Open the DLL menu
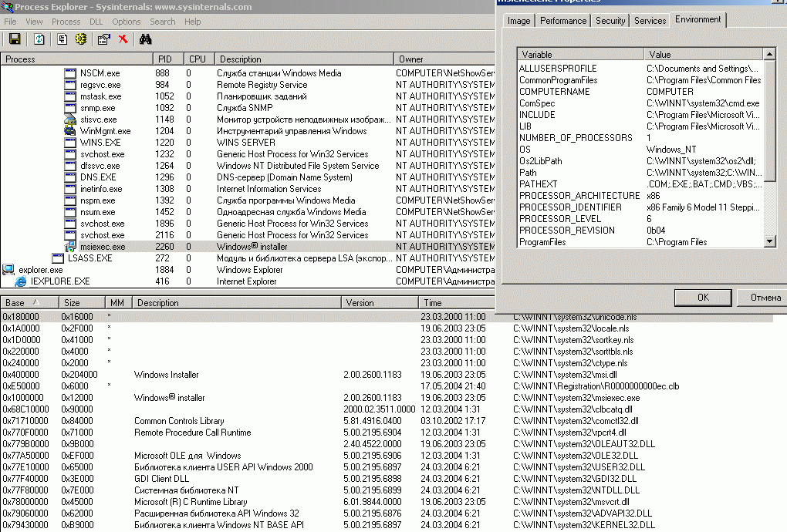The height and width of the screenshot is (532, 787). 96,22
